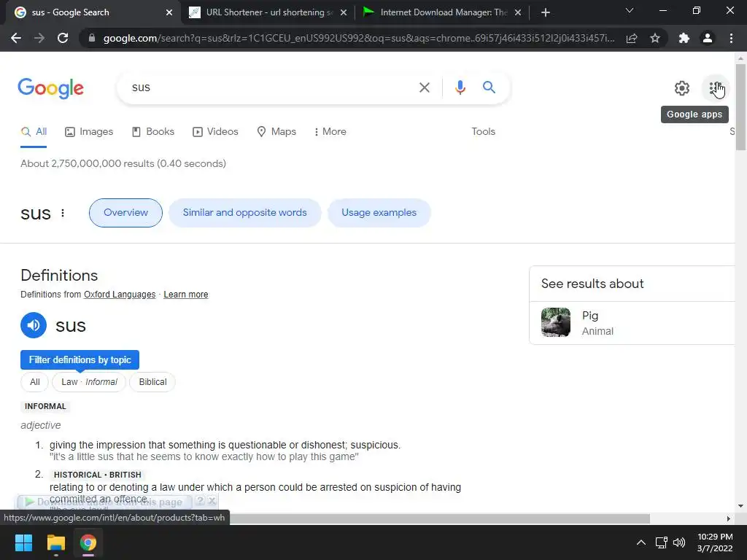The width and height of the screenshot is (747, 560).
Task: Click the blue magnifier search icon
Action: (489, 87)
